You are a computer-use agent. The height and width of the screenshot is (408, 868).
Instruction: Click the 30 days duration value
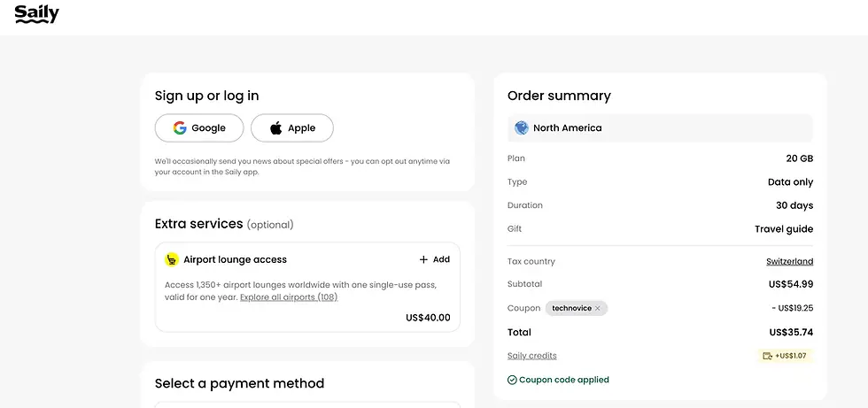click(x=794, y=205)
